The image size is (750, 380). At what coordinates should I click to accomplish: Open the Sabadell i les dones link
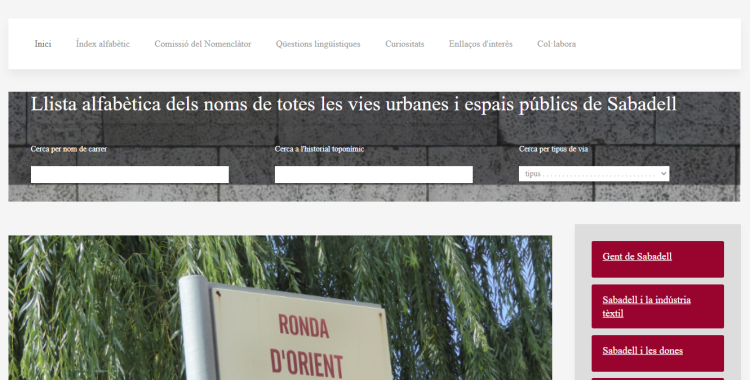coord(642,351)
